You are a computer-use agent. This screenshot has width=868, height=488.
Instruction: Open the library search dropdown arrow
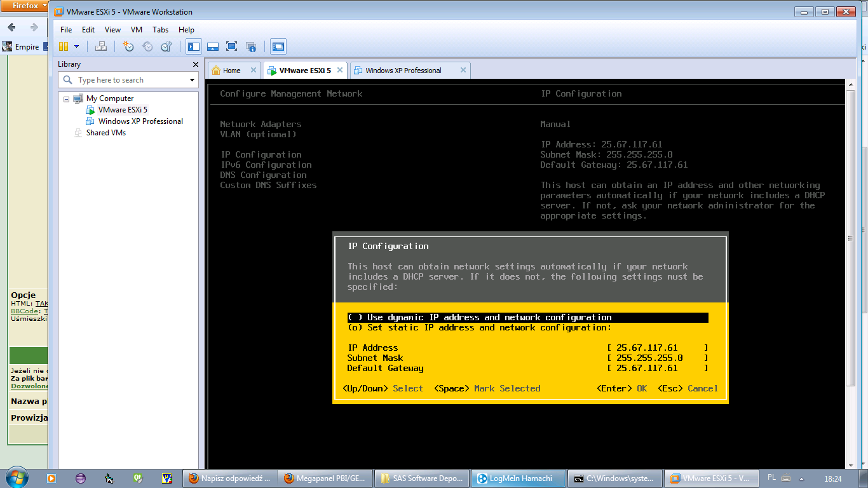coord(193,80)
